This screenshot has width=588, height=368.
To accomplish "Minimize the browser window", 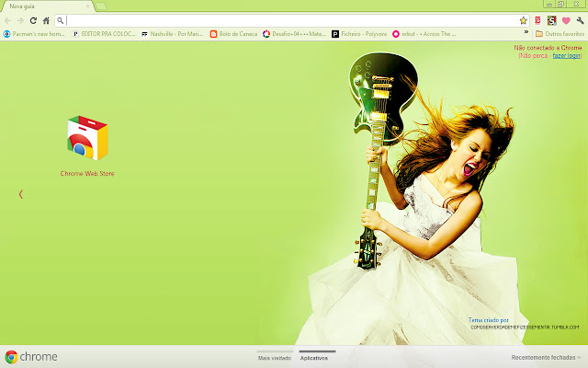I will [549, 4].
